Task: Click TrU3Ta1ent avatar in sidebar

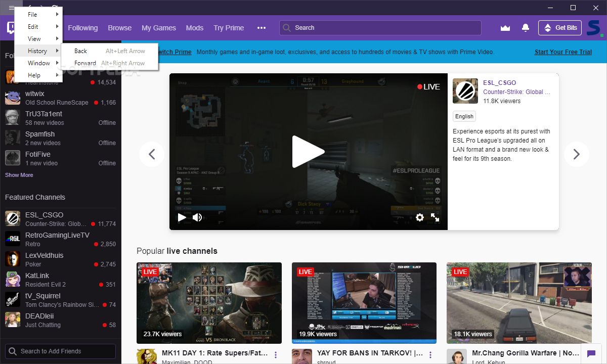Action: (x=13, y=118)
